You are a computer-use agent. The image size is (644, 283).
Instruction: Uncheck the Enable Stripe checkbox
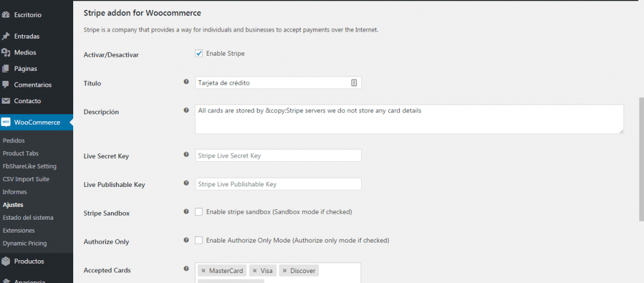click(x=199, y=53)
